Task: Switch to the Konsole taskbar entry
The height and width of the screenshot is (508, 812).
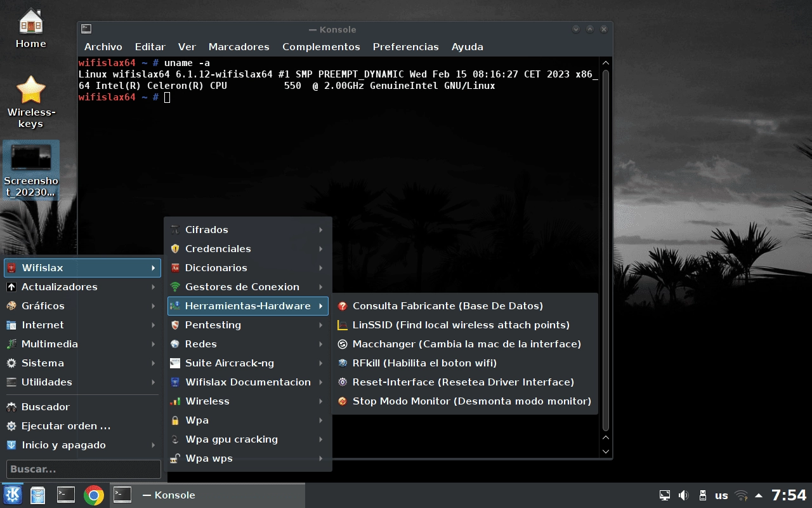Action: [207, 495]
